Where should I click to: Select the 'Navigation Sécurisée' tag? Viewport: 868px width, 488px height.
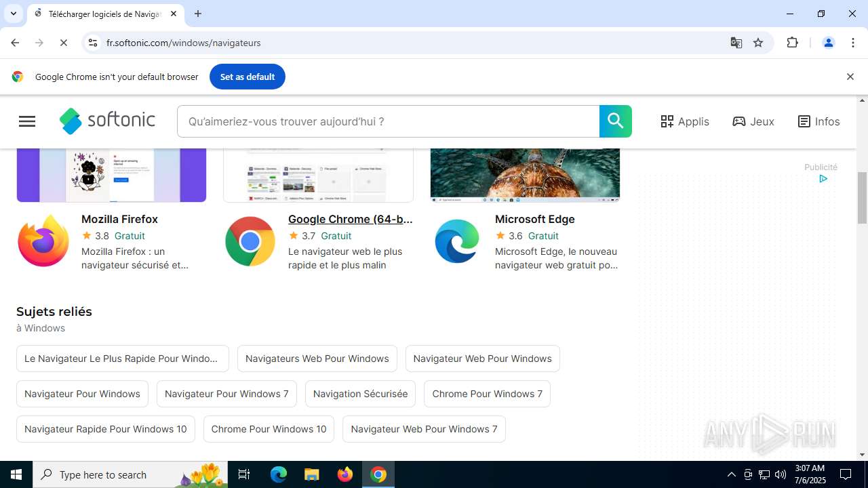[x=361, y=394]
